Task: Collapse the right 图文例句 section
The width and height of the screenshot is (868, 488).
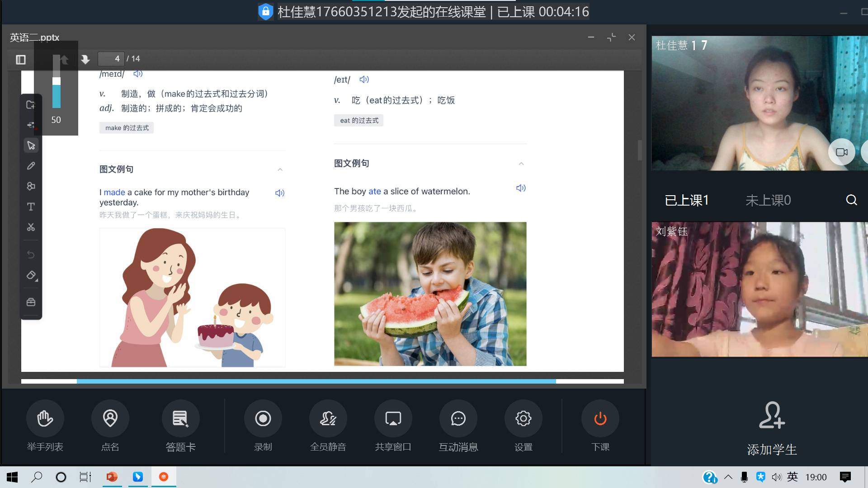Action: 521,164
